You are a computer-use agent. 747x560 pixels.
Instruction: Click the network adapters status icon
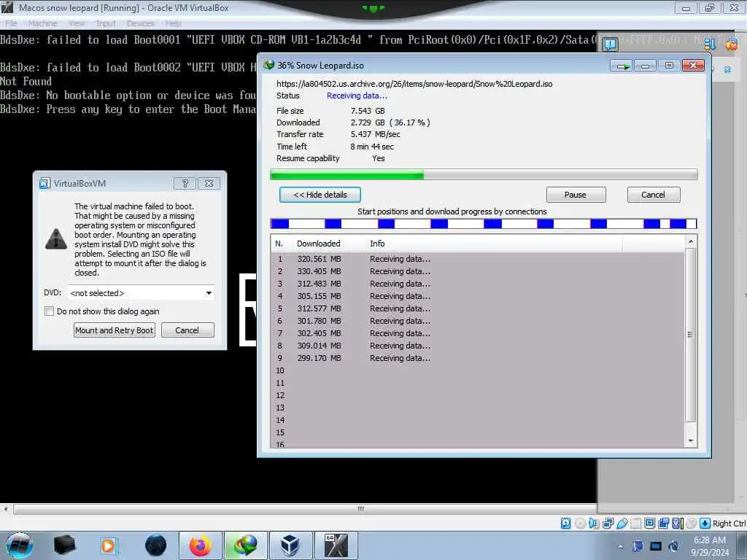[x=608, y=524]
